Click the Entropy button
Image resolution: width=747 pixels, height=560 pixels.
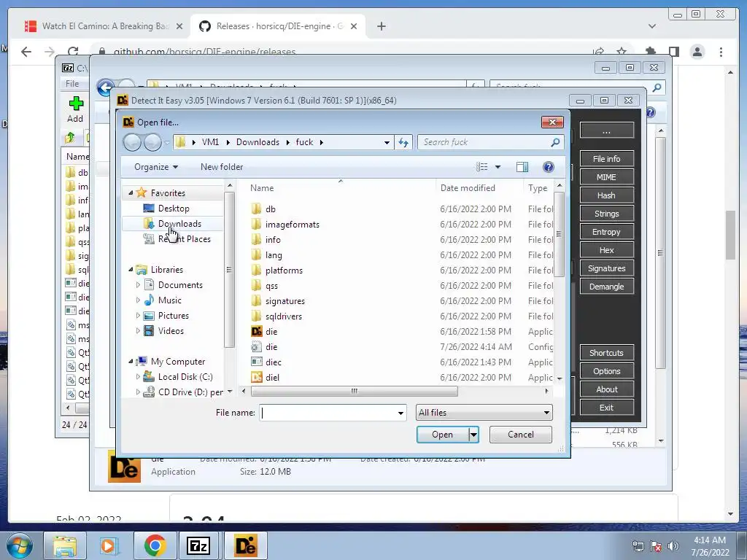pos(606,232)
